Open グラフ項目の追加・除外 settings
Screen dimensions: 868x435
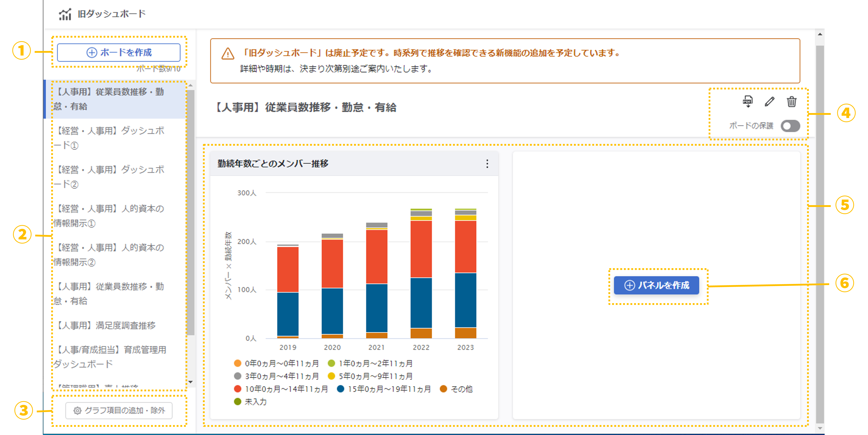119,411
